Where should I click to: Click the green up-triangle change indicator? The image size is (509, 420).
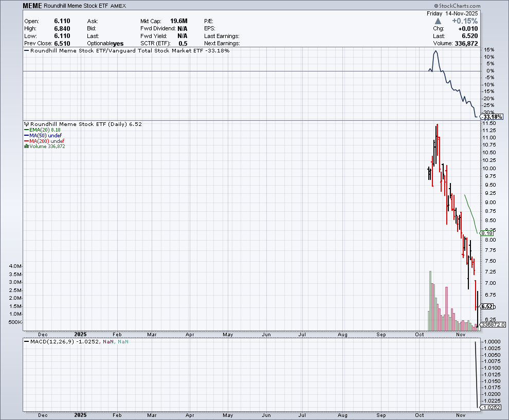point(438,21)
